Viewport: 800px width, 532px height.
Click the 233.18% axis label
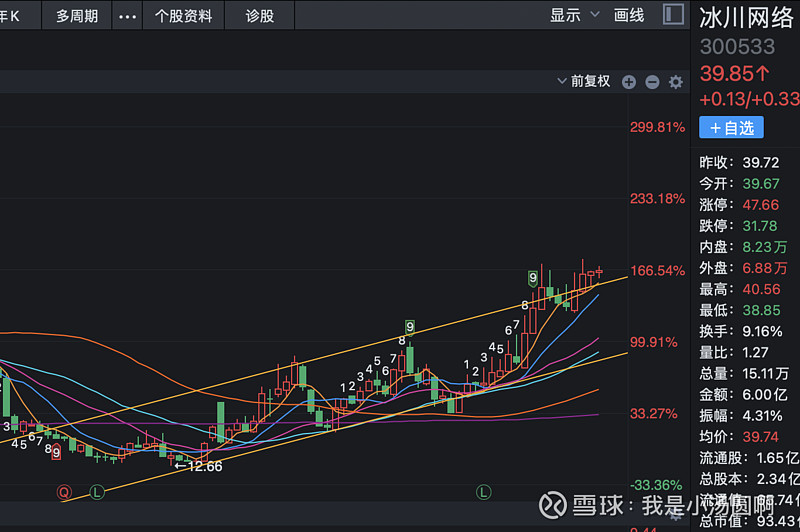pos(657,198)
